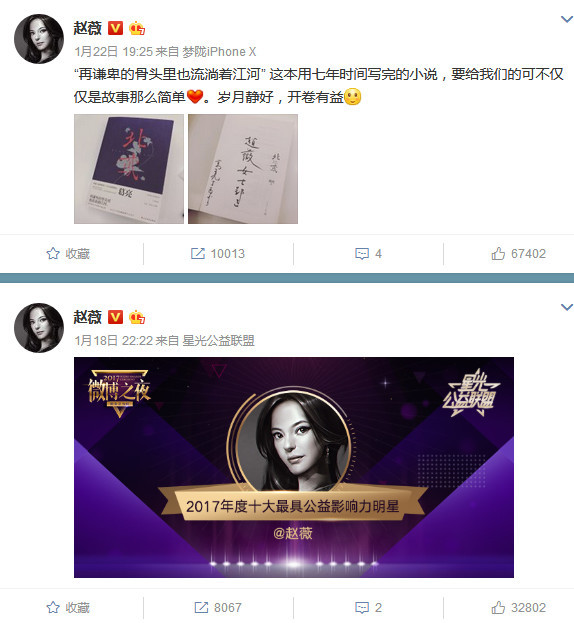Open the 梦陇iPhone X source link
The height and width of the screenshot is (623, 574).
tap(219, 52)
